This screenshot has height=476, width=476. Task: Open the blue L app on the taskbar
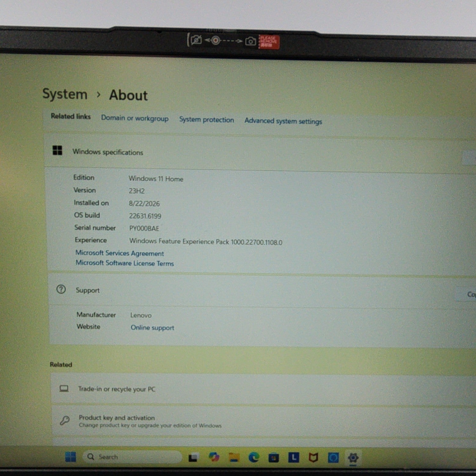click(294, 457)
